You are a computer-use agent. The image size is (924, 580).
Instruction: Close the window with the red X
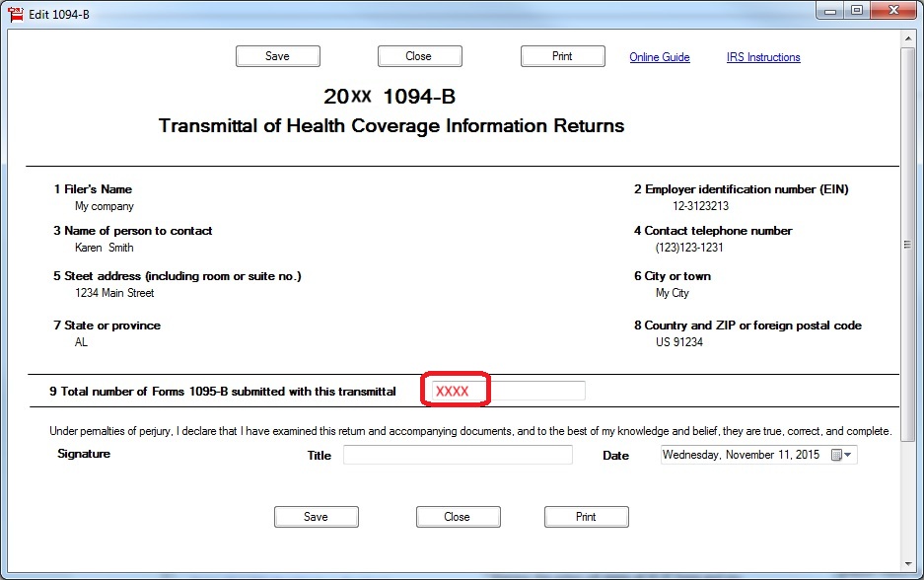point(891,11)
